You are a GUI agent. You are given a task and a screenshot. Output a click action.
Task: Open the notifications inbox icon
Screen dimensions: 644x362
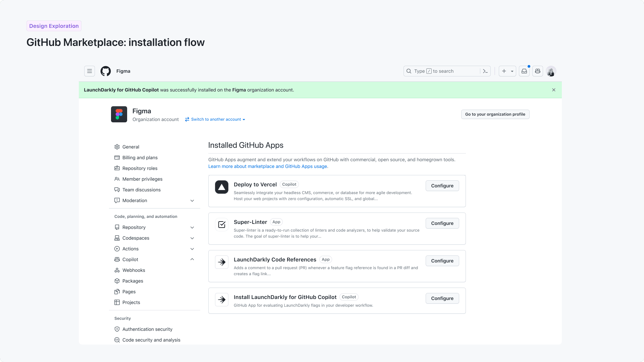524,71
